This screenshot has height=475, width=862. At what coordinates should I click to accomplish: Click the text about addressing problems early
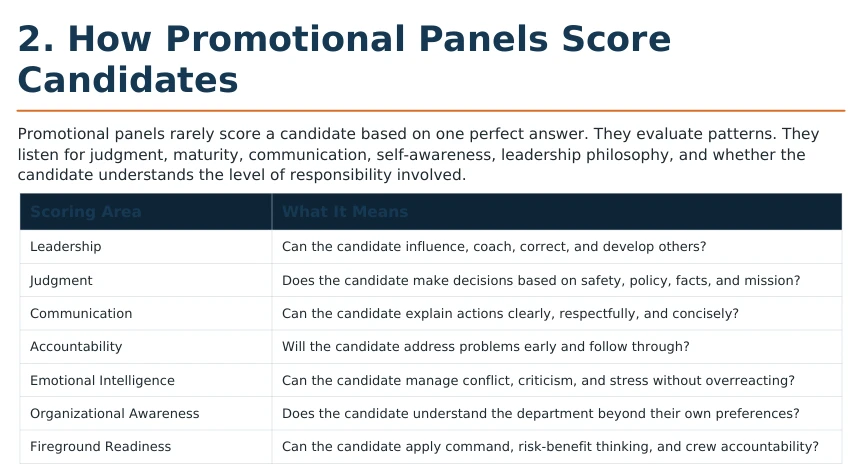(485, 347)
